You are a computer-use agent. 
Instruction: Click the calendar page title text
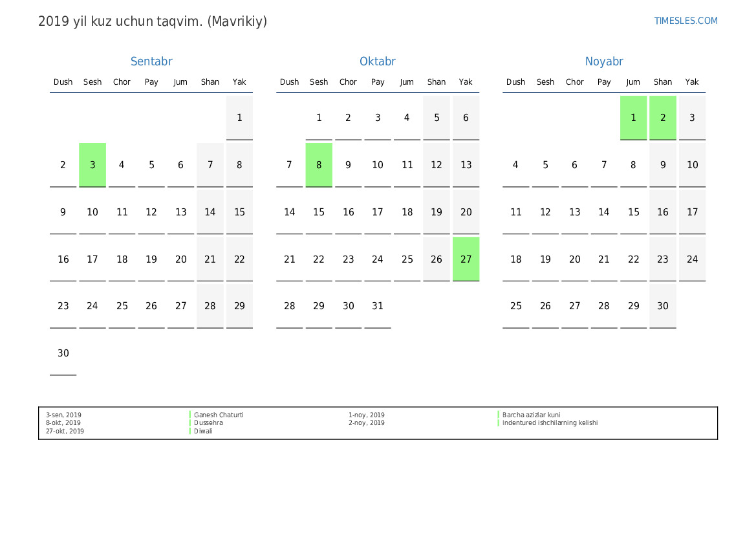point(153,21)
